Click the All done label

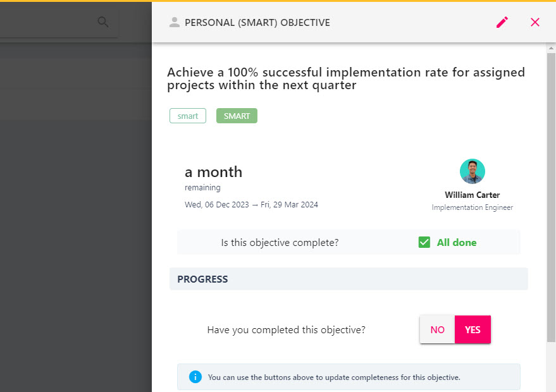[457, 242]
